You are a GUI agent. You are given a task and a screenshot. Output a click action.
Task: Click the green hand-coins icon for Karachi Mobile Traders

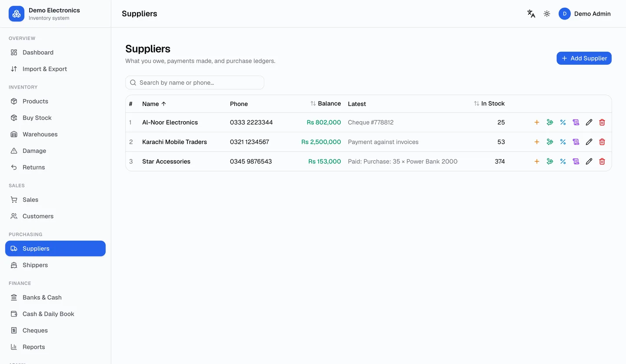[550, 142]
